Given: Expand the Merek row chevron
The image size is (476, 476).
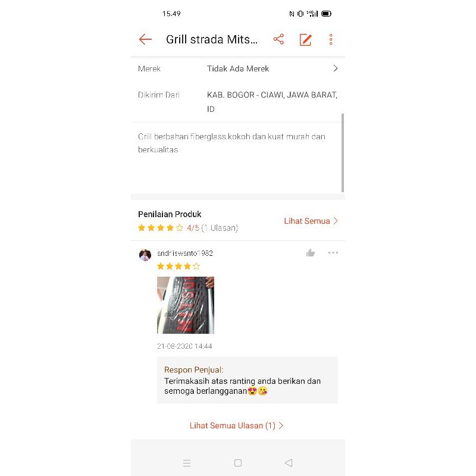Looking at the screenshot, I should click(x=336, y=68).
